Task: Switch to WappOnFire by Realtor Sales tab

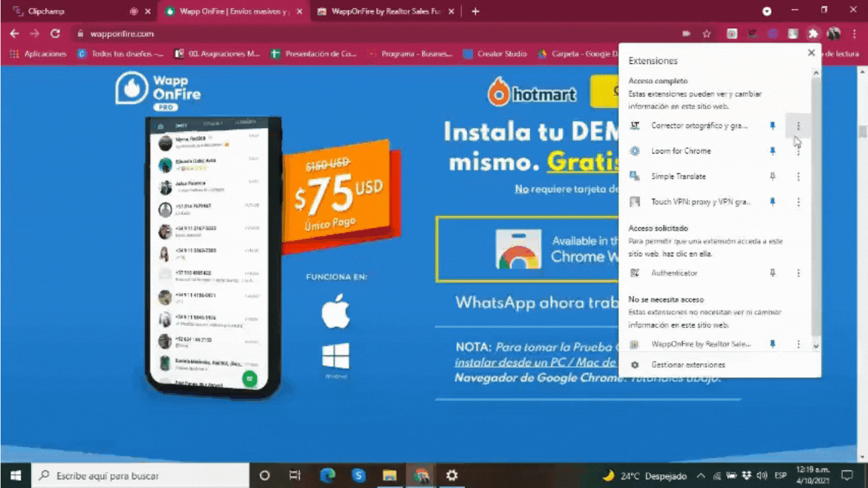Action: [386, 11]
